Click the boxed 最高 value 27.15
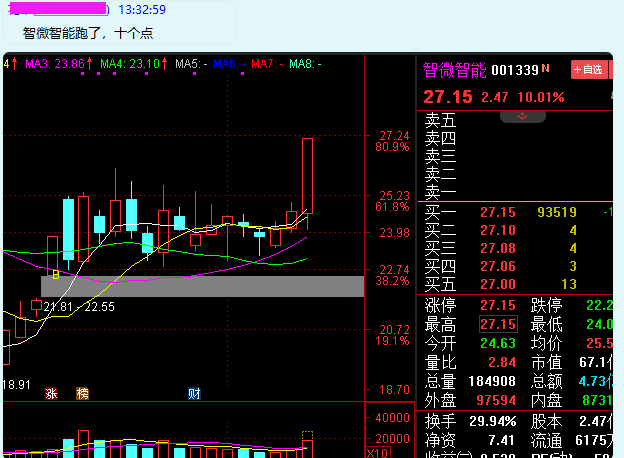Image resolution: width=624 pixels, height=458 pixels. (x=498, y=324)
